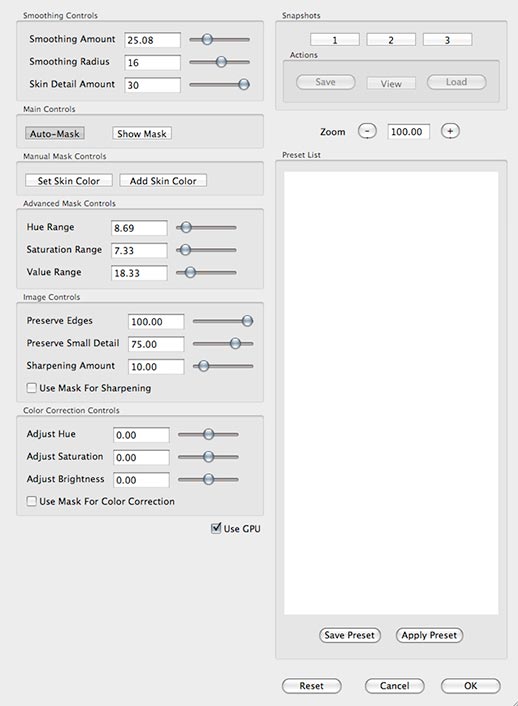Image resolution: width=518 pixels, height=706 pixels.
Task: Click Add Skin Color button
Action: tap(163, 181)
